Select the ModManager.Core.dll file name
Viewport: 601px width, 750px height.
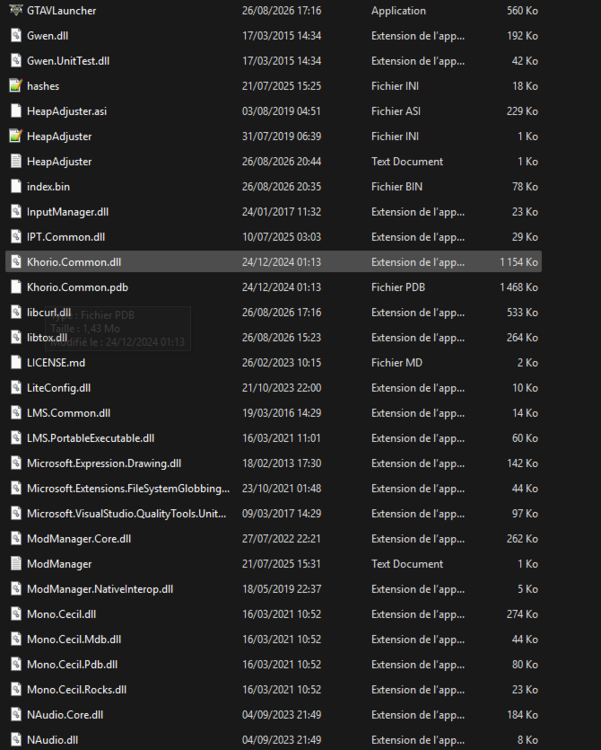79,539
